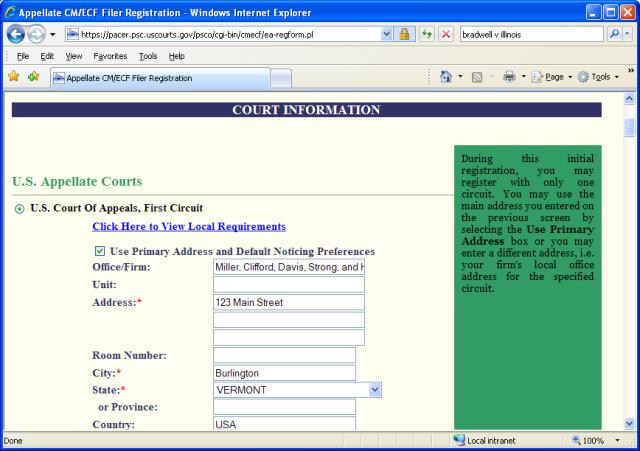The image size is (640, 451).
Task: Click the Stop loading icon
Action: point(446,34)
